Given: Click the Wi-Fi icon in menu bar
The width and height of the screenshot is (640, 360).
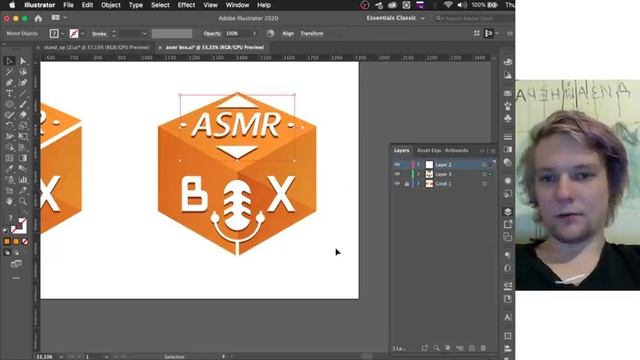Looking at the screenshot, I should (x=448, y=5).
